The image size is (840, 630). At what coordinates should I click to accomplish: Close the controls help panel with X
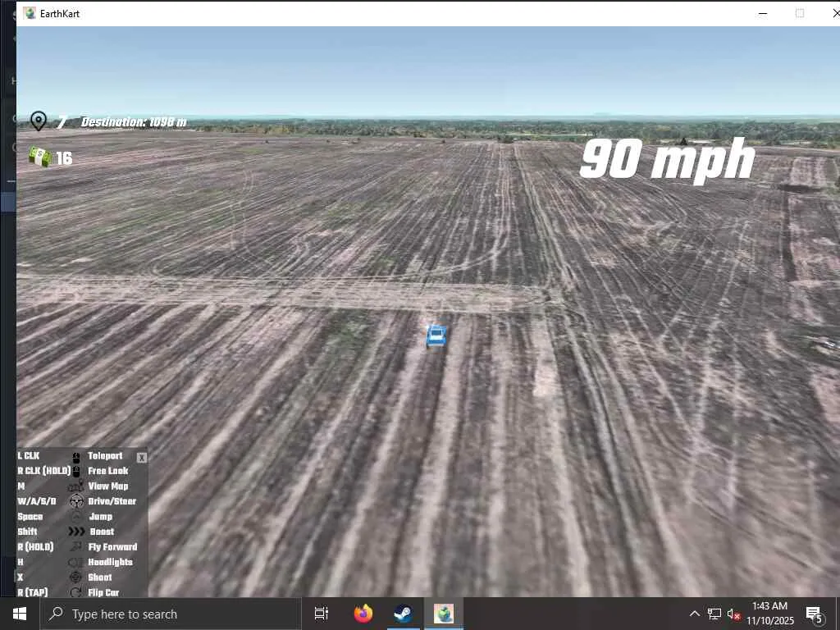(141, 457)
